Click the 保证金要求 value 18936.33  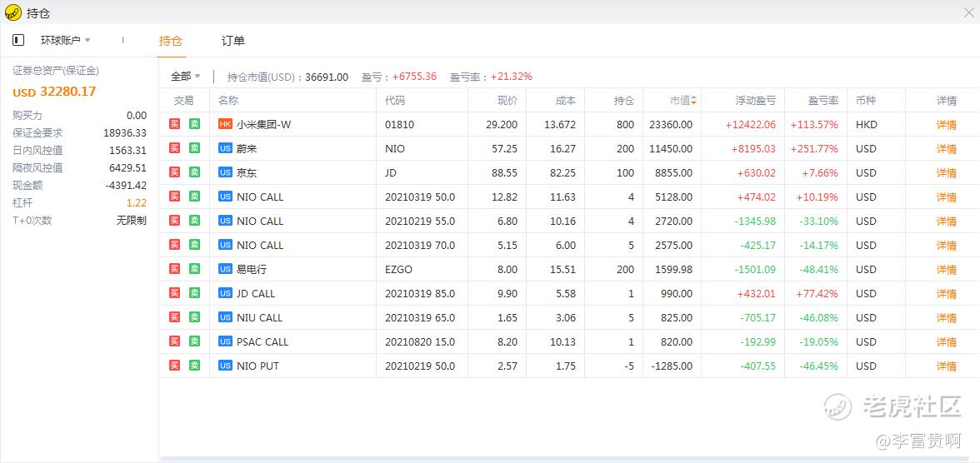(x=125, y=132)
